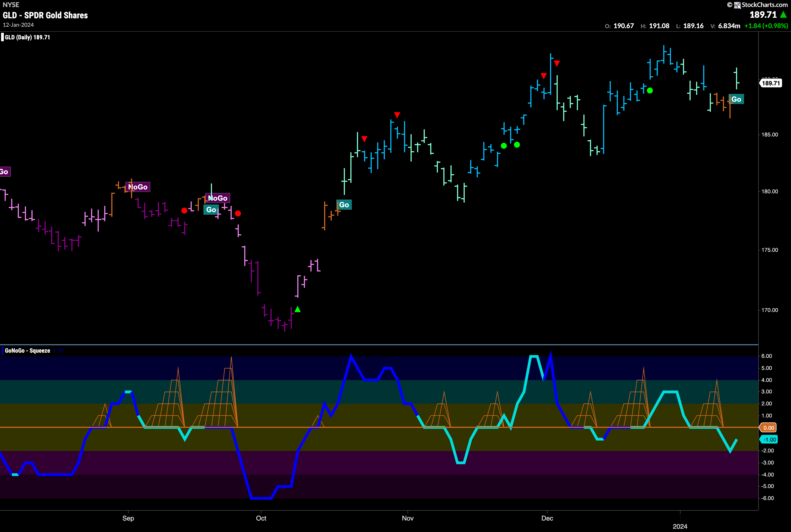Click the NoGo label in late September
The image size is (791, 532).
[x=218, y=198]
